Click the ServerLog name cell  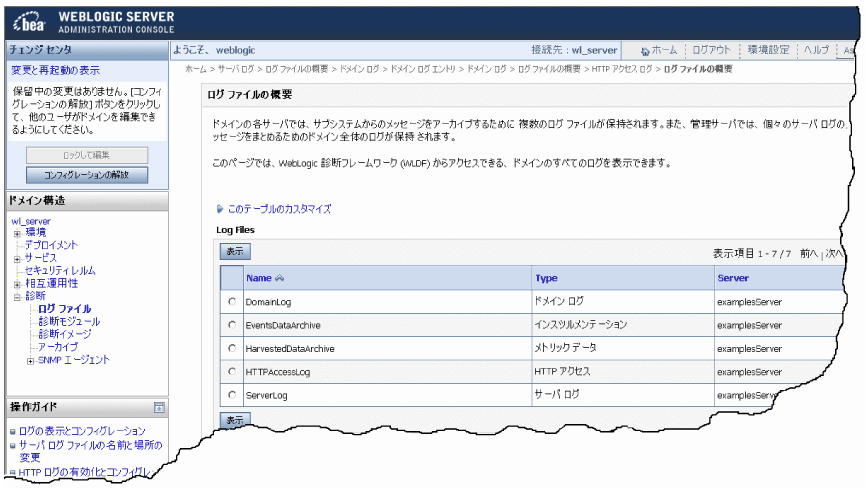tap(267, 395)
